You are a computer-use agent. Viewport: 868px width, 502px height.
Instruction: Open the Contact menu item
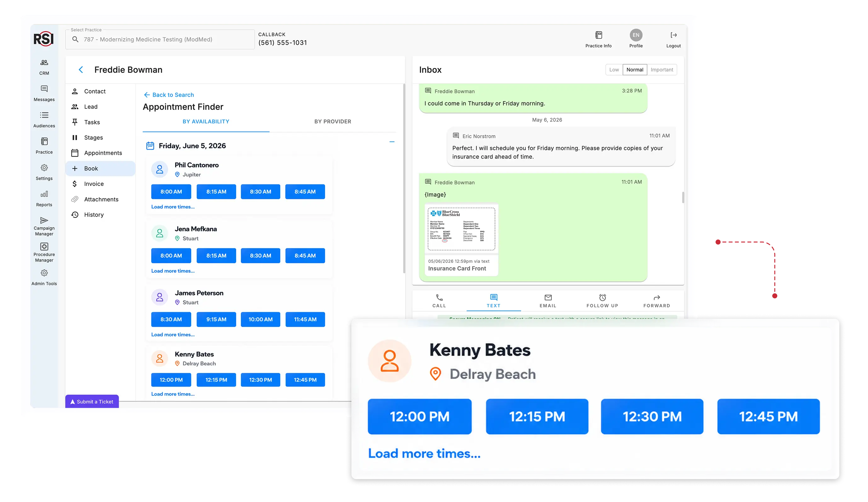[100, 91]
